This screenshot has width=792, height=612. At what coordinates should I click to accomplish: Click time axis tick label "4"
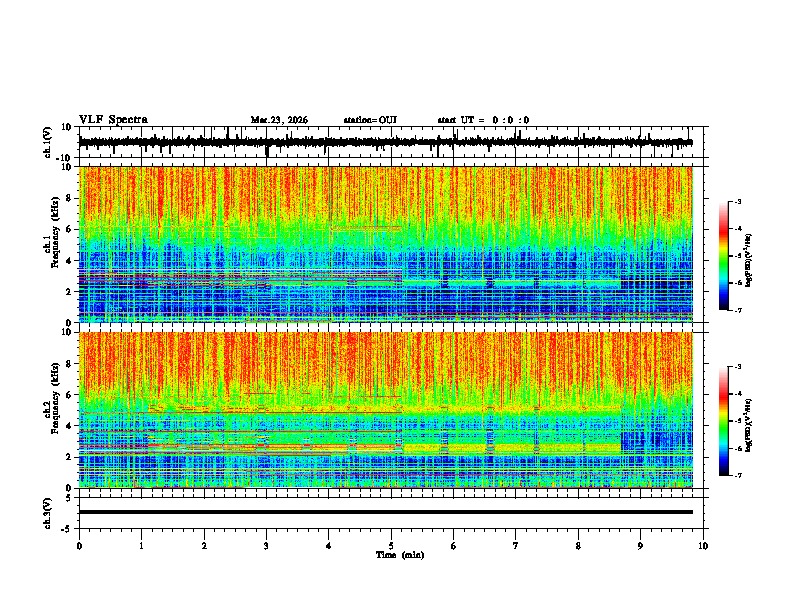pyautogui.click(x=329, y=546)
